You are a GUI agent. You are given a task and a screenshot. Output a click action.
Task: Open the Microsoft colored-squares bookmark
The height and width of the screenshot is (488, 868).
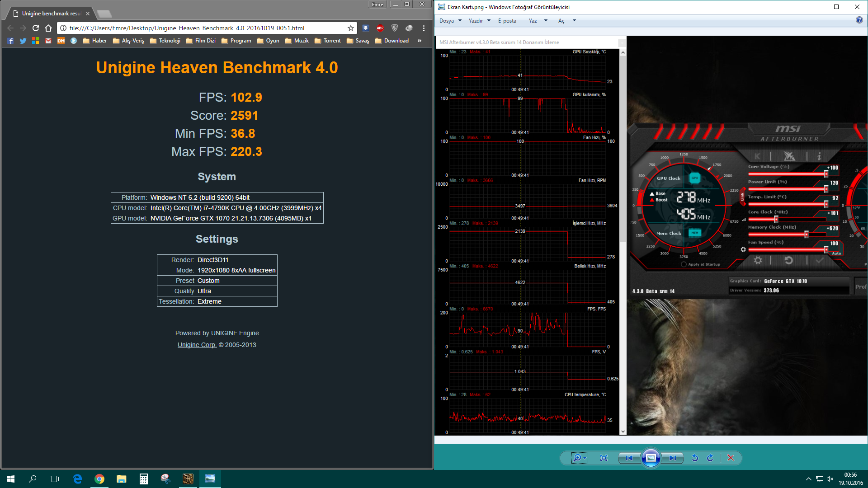(x=36, y=41)
